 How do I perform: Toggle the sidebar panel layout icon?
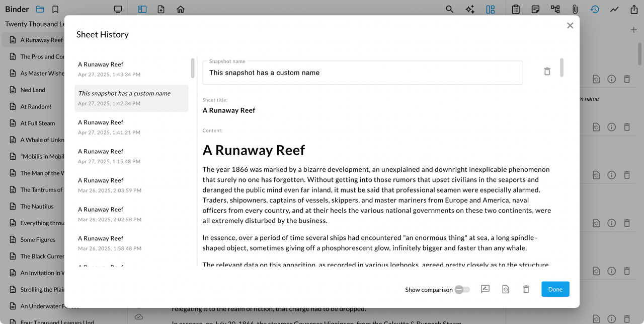pyautogui.click(x=142, y=9)
